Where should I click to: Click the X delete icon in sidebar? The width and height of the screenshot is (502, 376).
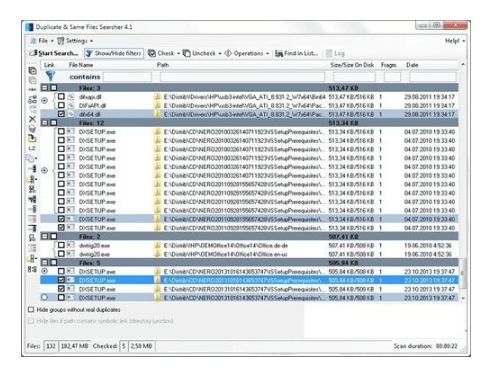[32, 119]
